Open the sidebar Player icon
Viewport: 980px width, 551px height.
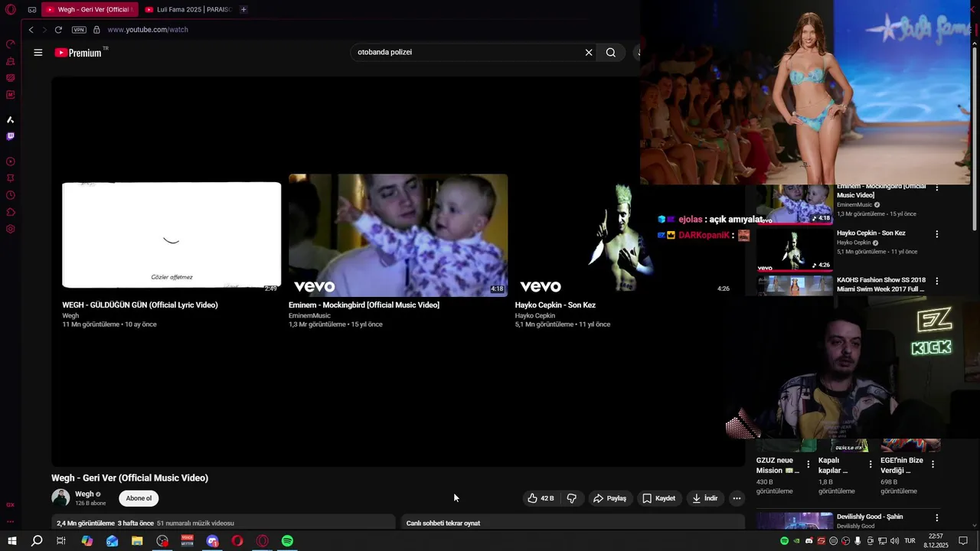tap(11, 161)
